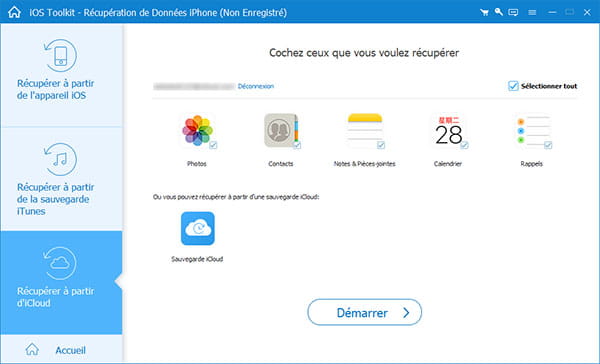This screenshot has width=600, height=364.
Task: Click the Rappels list icon
Action: (532, 131)
